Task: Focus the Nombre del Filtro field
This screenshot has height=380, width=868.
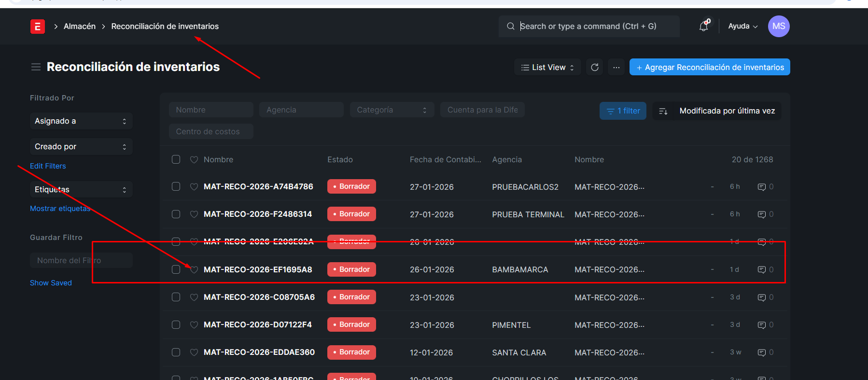Action: coord(81,260)
